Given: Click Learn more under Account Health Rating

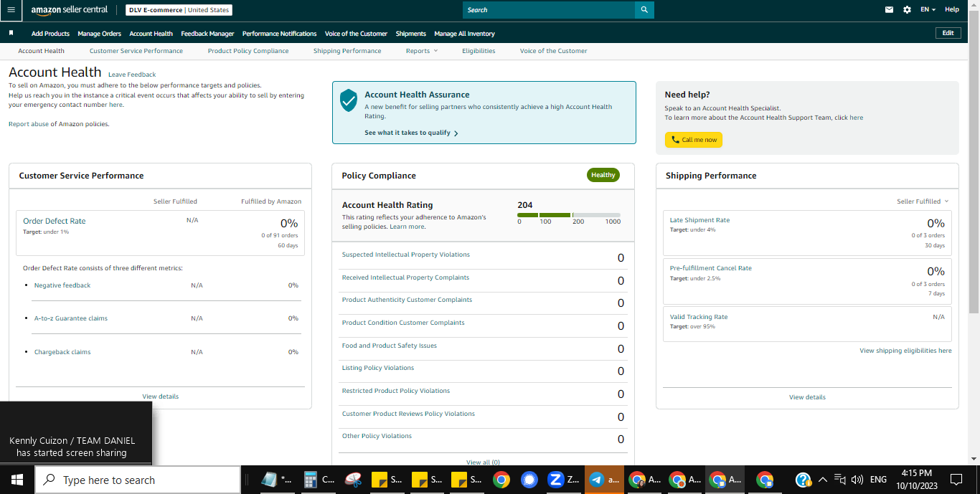Looking at the screenshot, I should [x=407, y=227].
